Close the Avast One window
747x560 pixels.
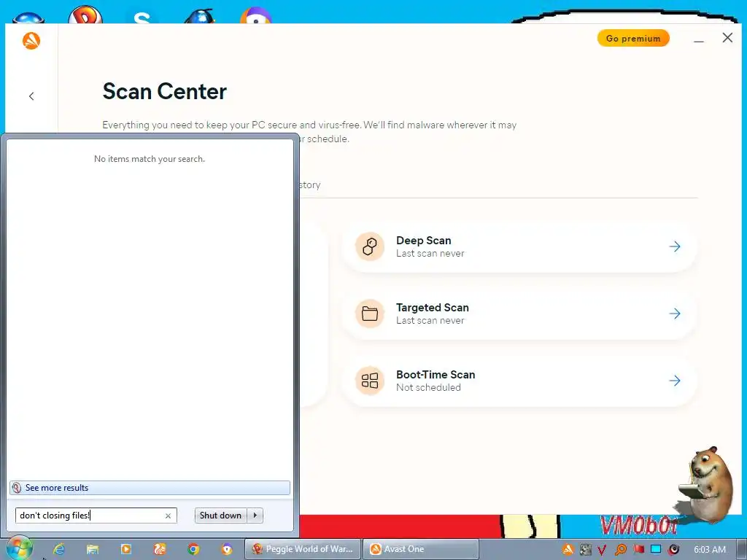tap(727, 38)
